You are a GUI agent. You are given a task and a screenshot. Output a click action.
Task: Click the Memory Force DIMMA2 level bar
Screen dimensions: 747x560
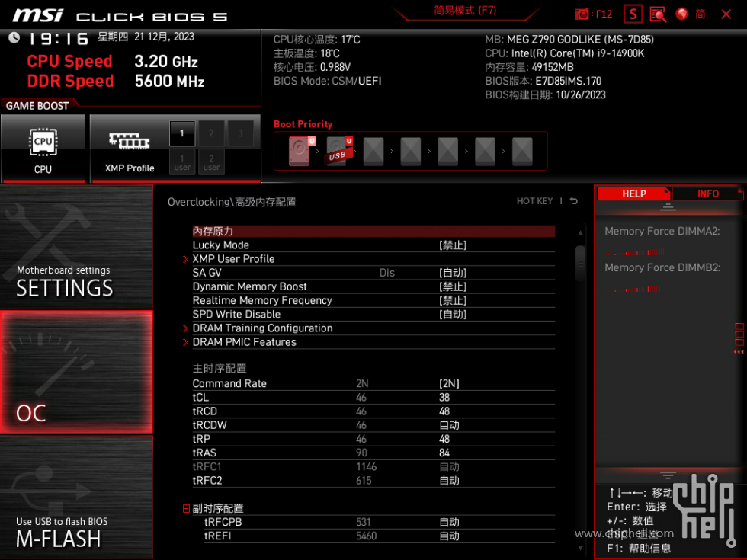635,252
